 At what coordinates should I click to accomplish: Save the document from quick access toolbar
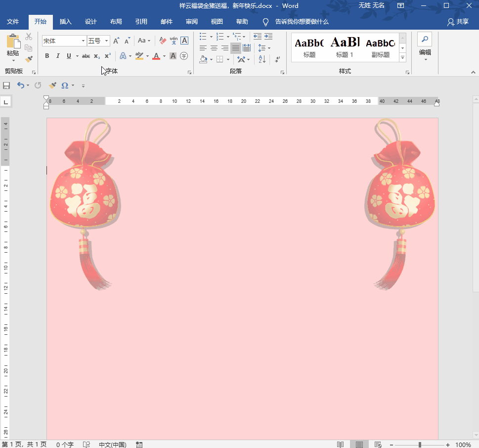(6, 86)
